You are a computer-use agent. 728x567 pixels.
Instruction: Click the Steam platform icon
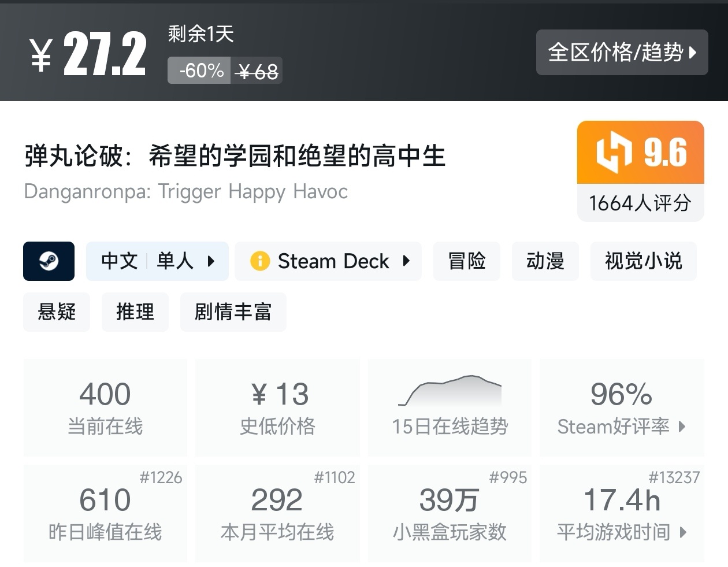pyautogui.click(x=49, y=261)
